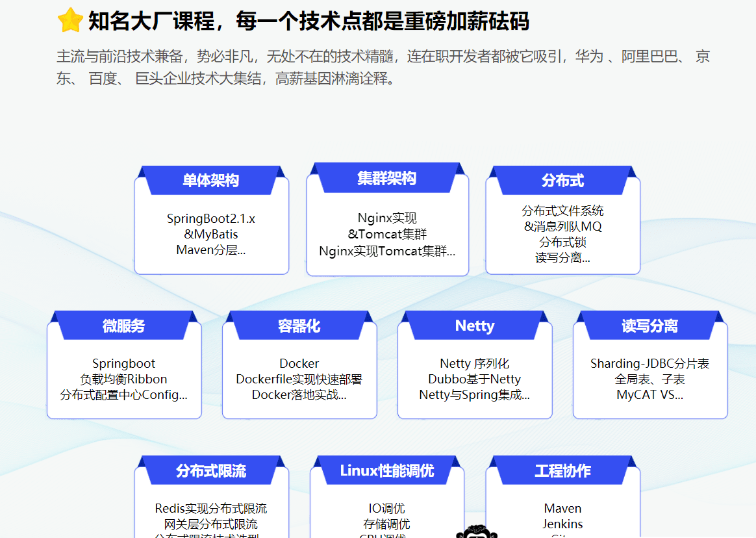Click the SpringBoot2.1.x course entry
Image resolution: width=756 pixels, height=538 pixels.
[x=211, y=219]
